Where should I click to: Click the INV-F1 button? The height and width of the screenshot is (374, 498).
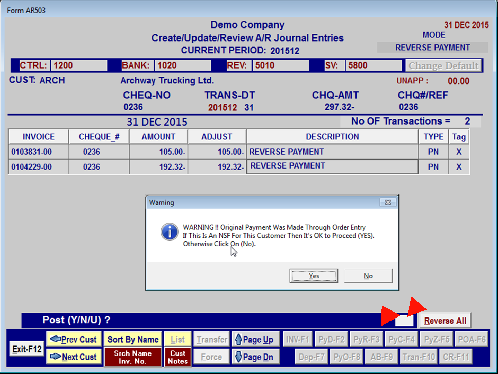point(298,339)
